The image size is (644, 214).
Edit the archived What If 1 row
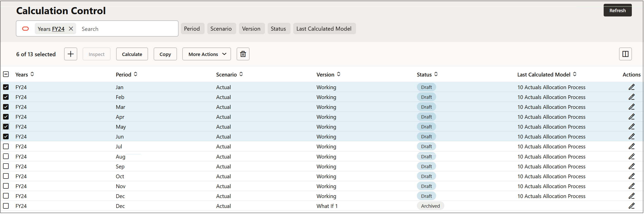tap(632, 206)
